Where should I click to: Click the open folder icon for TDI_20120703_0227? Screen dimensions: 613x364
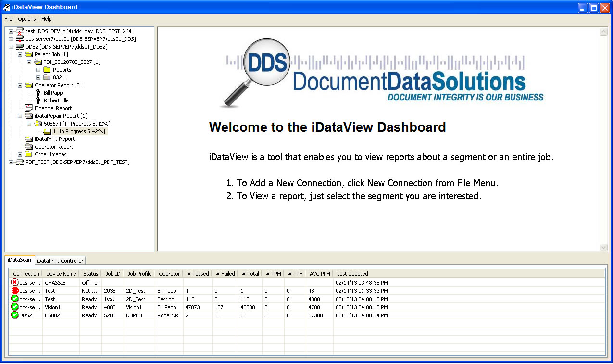pyautogui.click(x=38, y=62)
